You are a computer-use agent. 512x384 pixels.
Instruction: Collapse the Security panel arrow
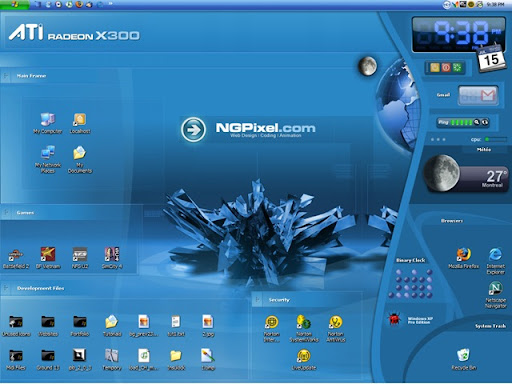click(x=257, y=300)
